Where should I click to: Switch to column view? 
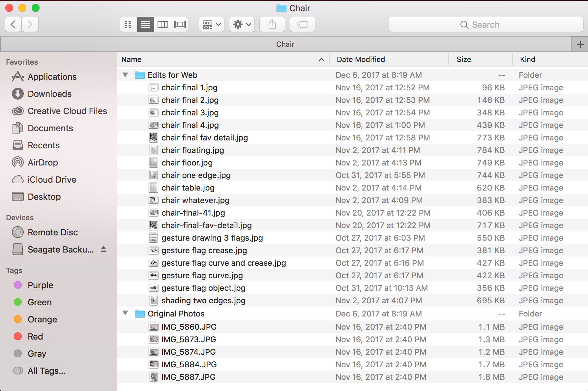point(162,24)
